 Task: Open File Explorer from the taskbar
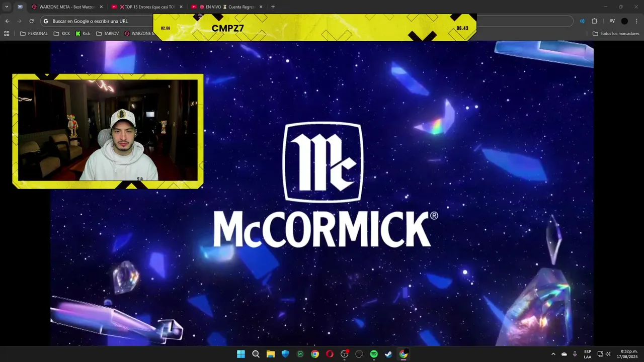coord(271,354)
